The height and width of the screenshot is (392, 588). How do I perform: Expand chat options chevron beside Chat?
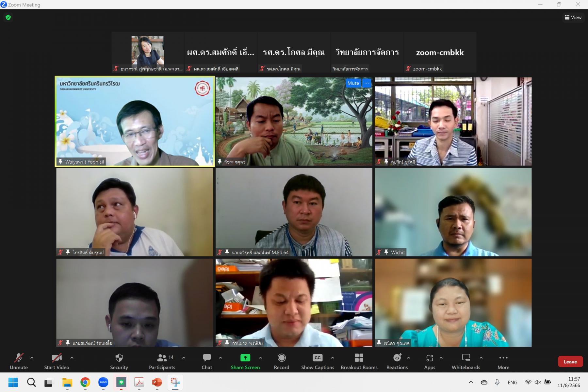coord(220,358)
